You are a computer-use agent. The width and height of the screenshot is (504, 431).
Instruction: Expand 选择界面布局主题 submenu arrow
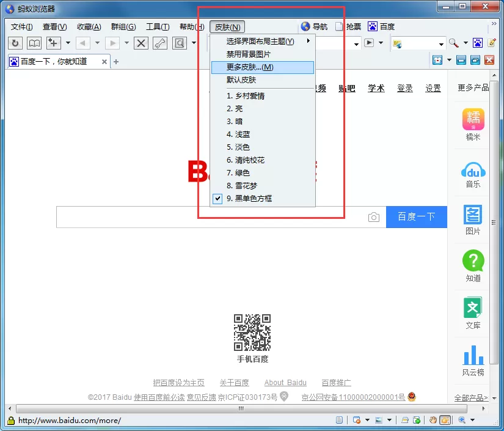tap(309, 41)
